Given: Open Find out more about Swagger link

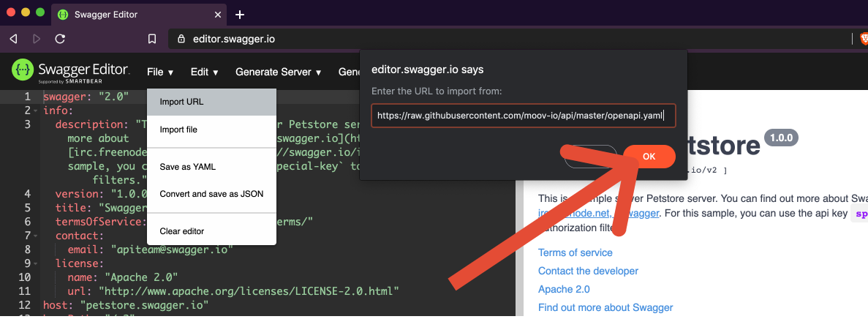Looking at the screenshot, I should pos(605,307).
